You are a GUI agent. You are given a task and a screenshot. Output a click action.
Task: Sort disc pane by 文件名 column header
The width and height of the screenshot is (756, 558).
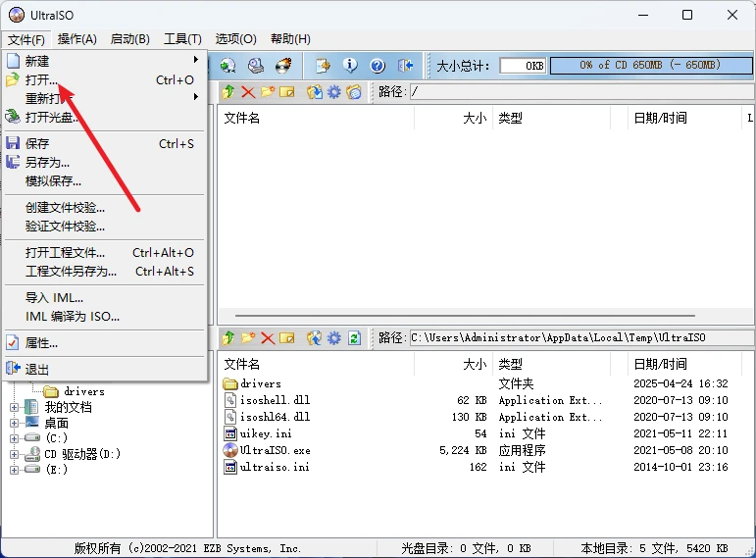point(317,118)
